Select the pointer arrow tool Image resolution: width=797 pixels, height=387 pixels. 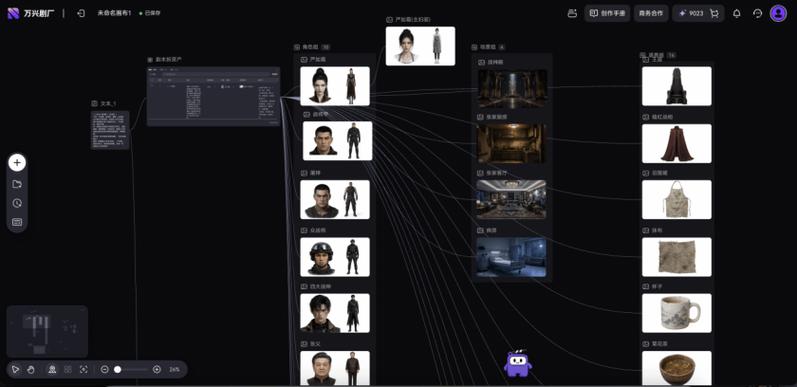pos(15,370)
